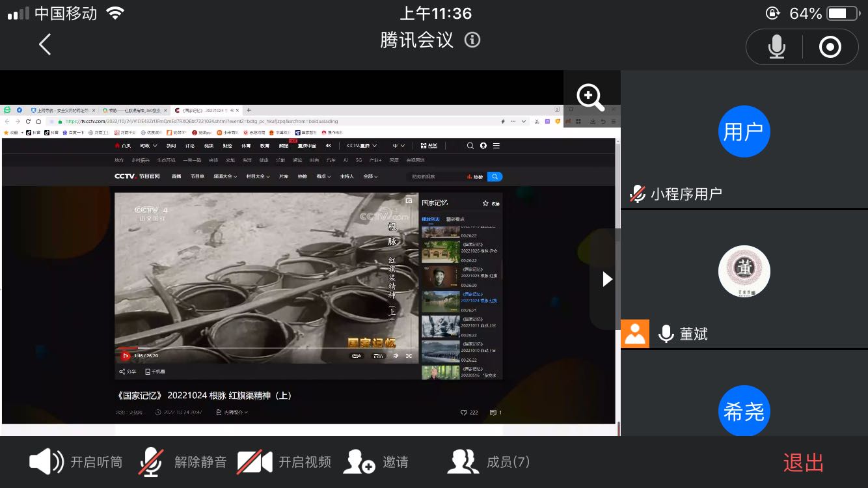
Task: Click blue search button on CCTV site
Action: click(495, 176)
